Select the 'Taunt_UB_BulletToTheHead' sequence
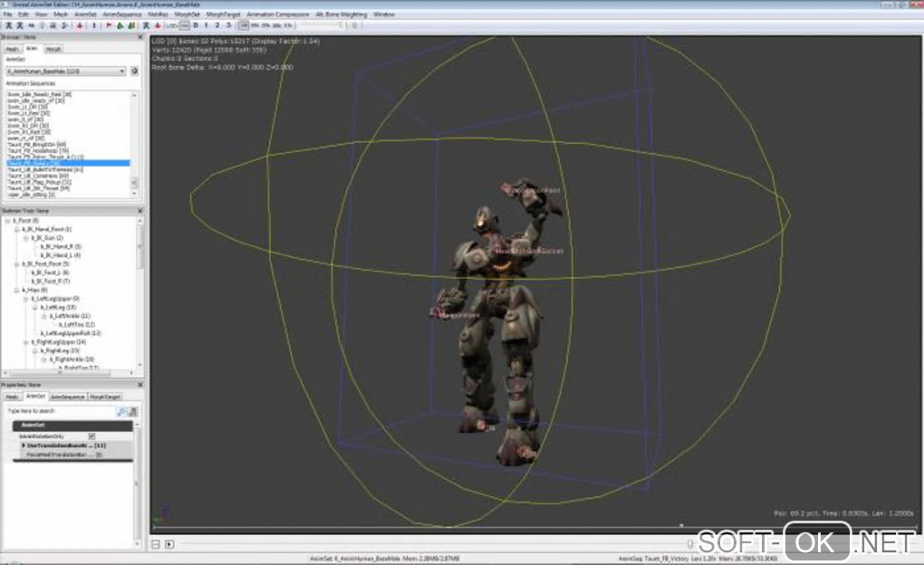924x565 pixels. click(45, 169)
